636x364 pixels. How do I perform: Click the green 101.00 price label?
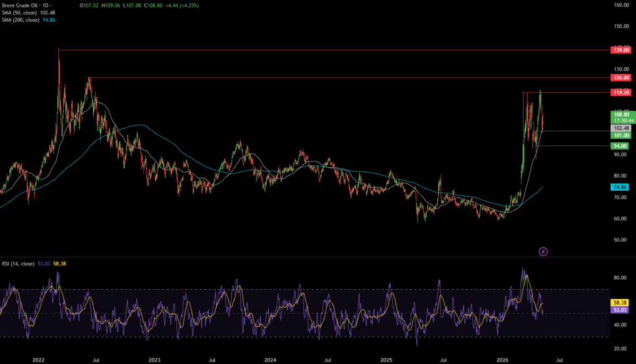point(621,136)
